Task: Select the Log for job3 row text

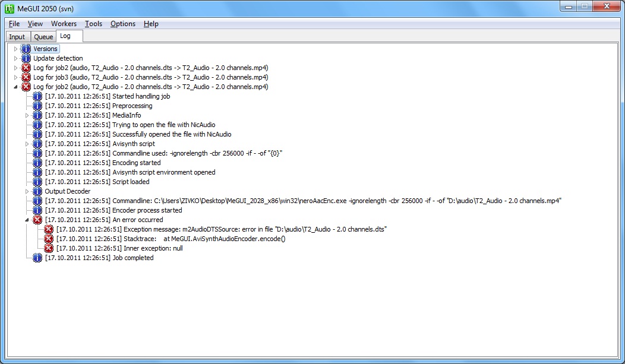Action: (151, 77)
